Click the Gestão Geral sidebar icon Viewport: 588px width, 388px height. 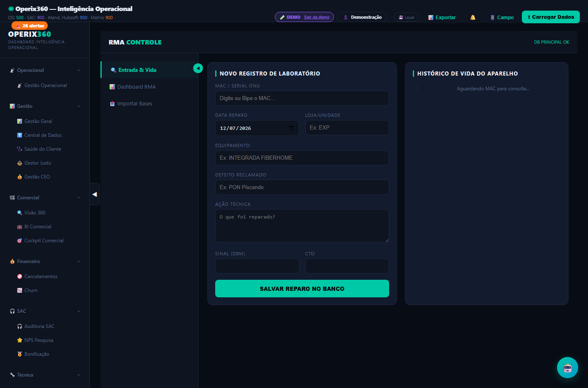pyautogui.click(x=20, y=121)
